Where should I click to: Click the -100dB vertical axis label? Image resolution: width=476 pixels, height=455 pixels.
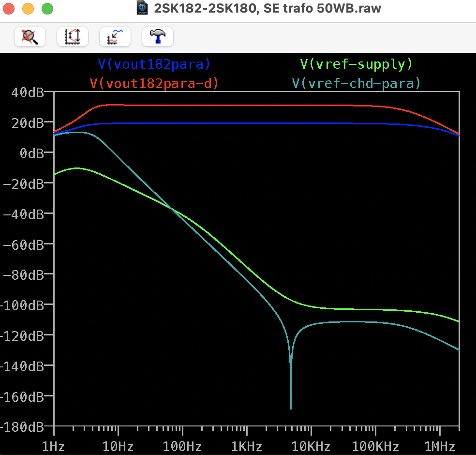coord(22,305)
